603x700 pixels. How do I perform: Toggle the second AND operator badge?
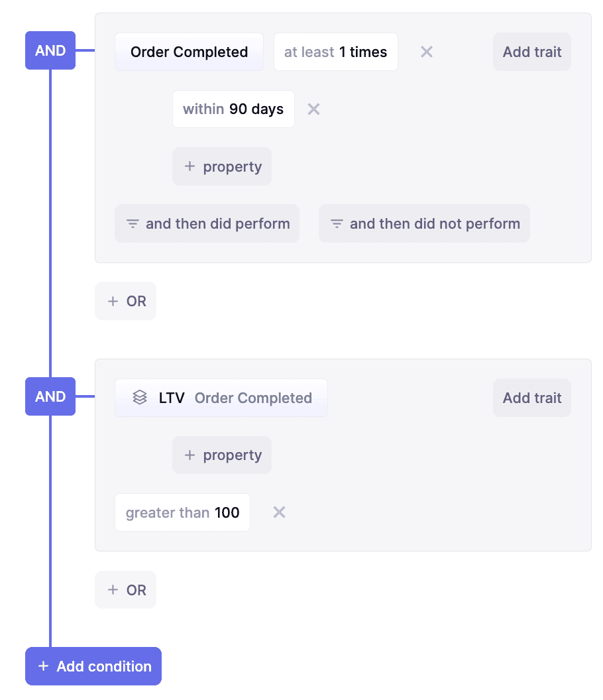[x=50, y=396]
